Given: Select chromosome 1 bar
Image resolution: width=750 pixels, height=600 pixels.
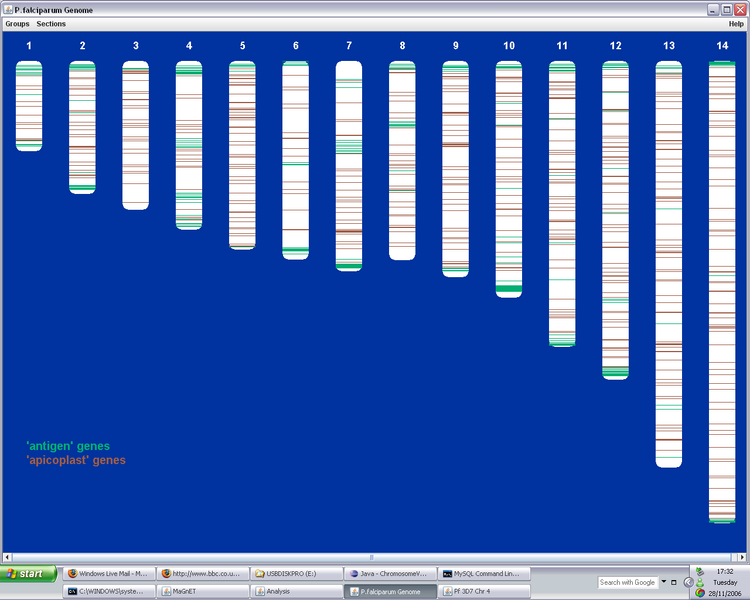Looking at the screenshot, I should [x=29, y=105].
